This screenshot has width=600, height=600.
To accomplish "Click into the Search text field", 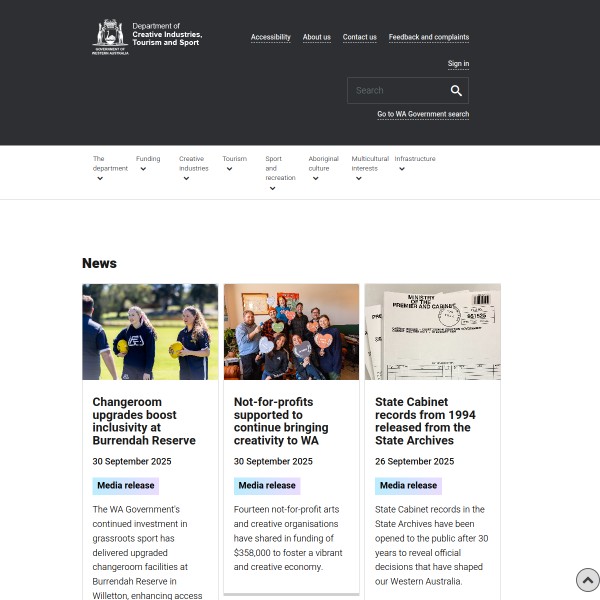I will click(395, 91).
